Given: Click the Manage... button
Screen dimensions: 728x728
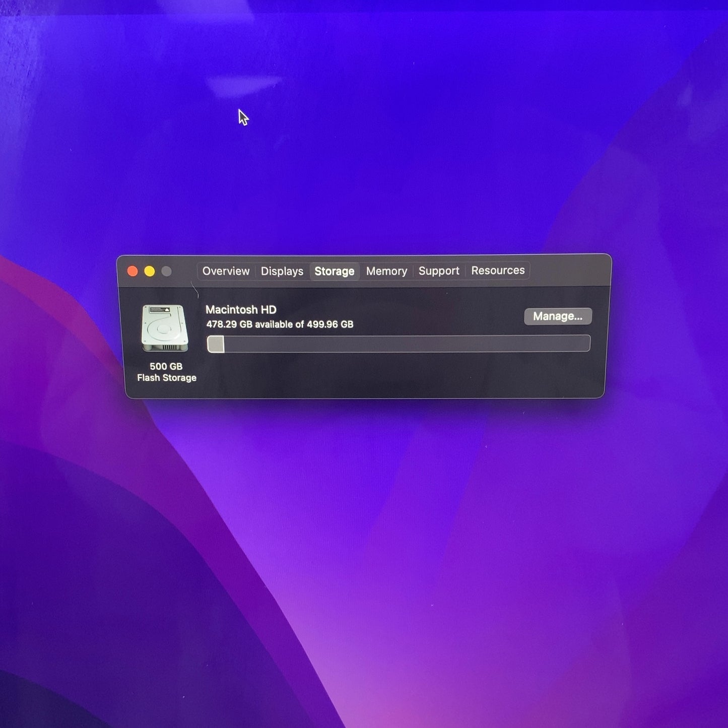Looking at the screenshot, I should pyautogui.click(x=558, y=316).
